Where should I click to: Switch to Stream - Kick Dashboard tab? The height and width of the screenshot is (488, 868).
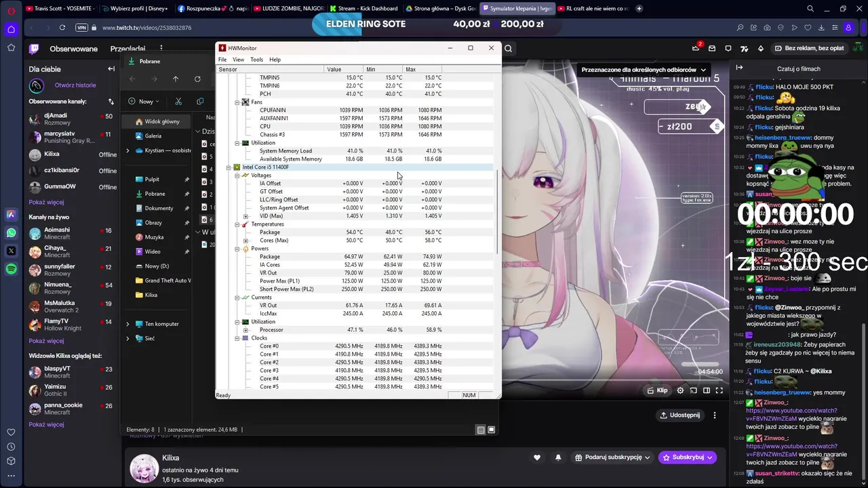(x=364, y=9)
